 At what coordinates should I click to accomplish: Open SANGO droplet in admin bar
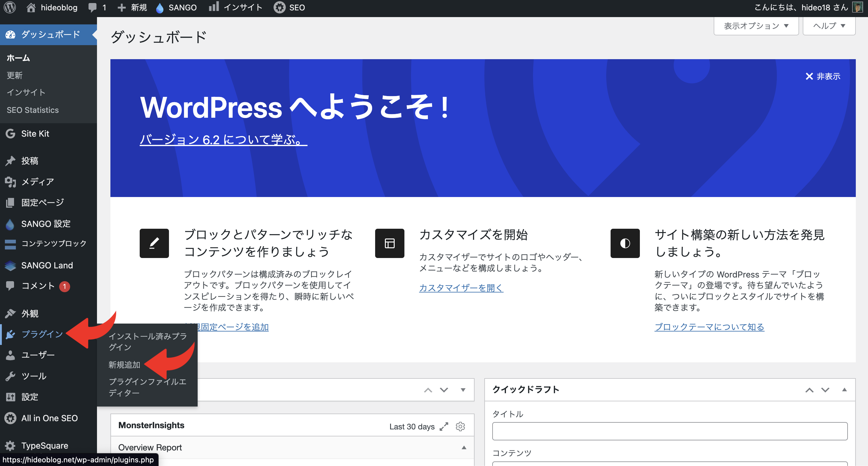160,8
